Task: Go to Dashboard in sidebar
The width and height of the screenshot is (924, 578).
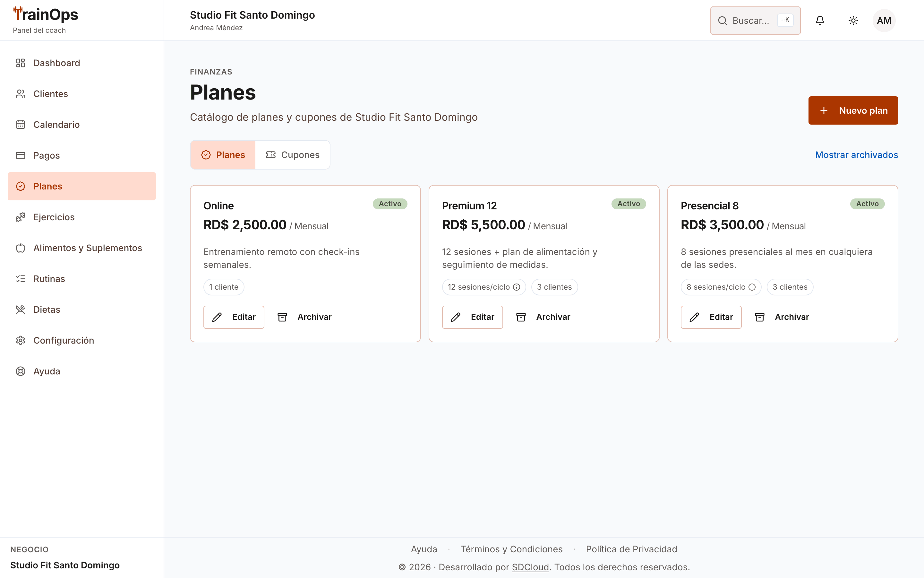Action: (82, 63)
